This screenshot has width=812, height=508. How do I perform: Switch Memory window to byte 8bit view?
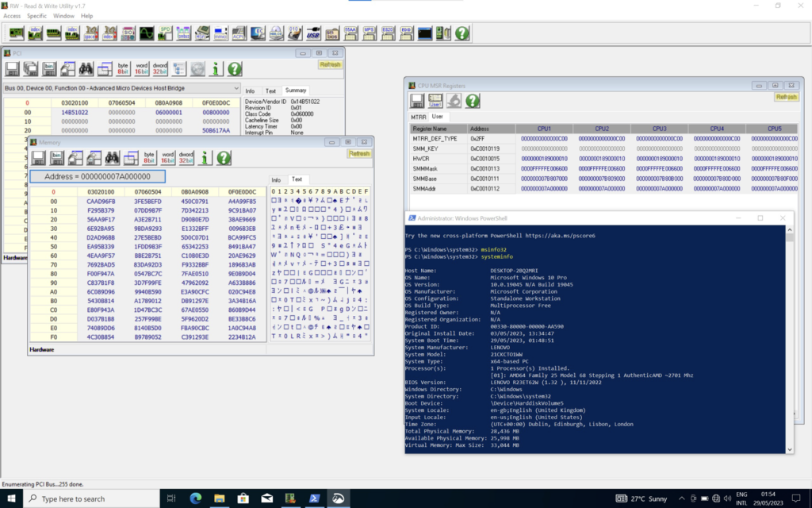tap(149, 158)
